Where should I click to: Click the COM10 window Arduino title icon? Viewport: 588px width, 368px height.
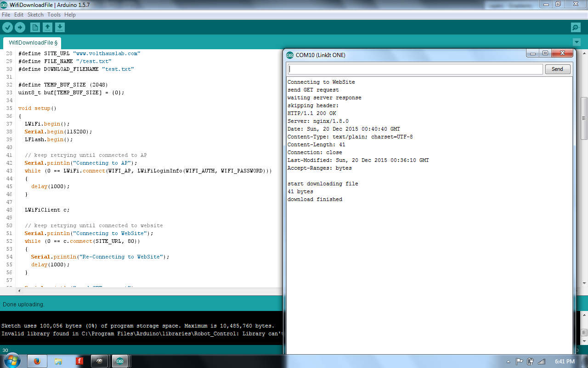coord(289,55)
